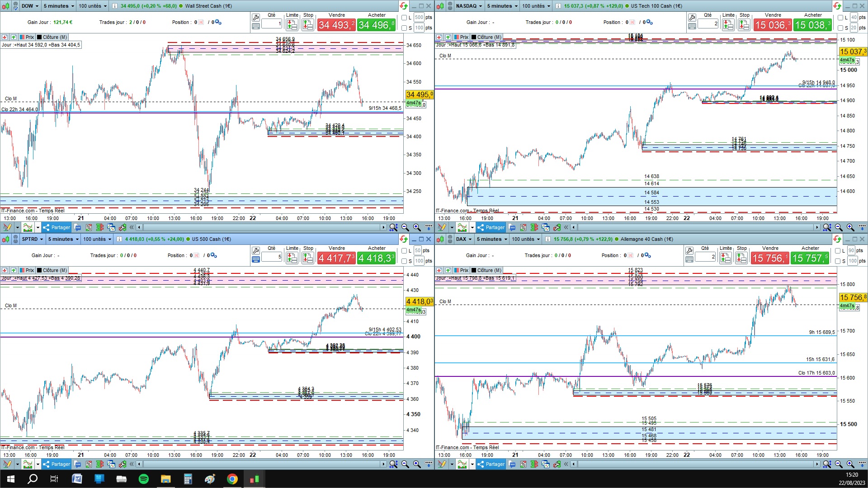This screenshot has width=868, height=488.
Task: Click refresh arrows icon on DOW title bar
Action: 403,6
